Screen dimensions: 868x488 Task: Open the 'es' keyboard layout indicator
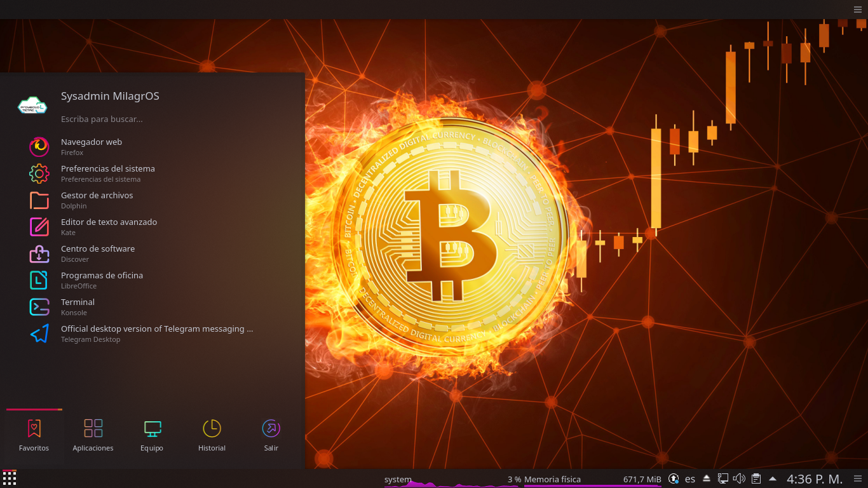coord(690,479)
